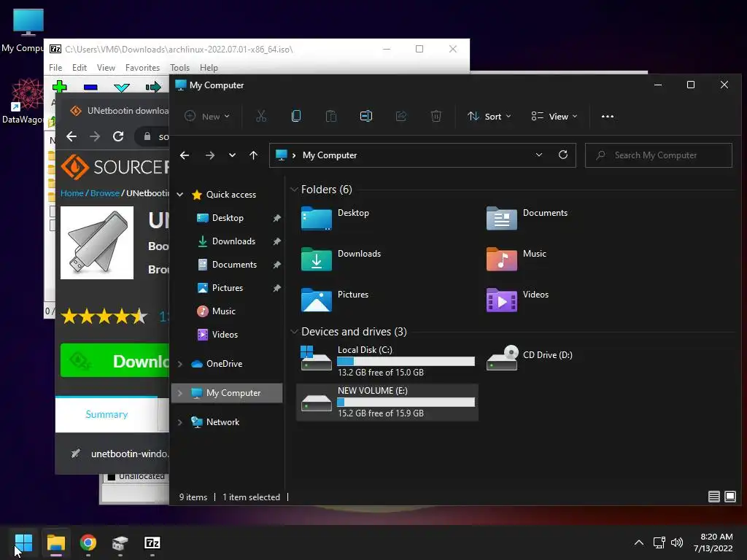The width and height of the screenshot is (747, 560).
Task: Open the 7-Zip View menu
Action: [106, 68]
